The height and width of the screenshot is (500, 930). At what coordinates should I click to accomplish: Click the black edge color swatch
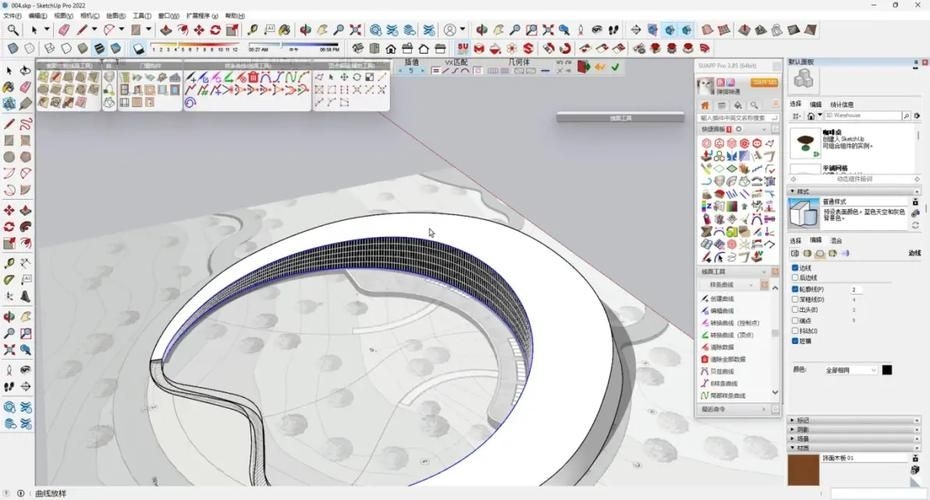[x=887, y=370]
